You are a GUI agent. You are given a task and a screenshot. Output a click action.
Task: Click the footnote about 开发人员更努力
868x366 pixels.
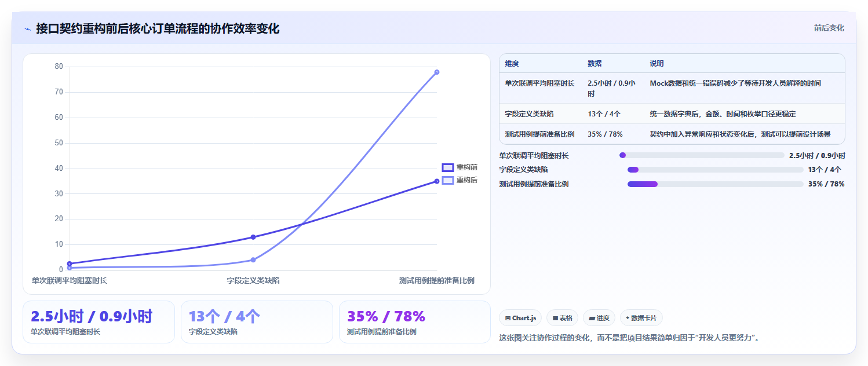pyautogui.click(x=629, y=338)
